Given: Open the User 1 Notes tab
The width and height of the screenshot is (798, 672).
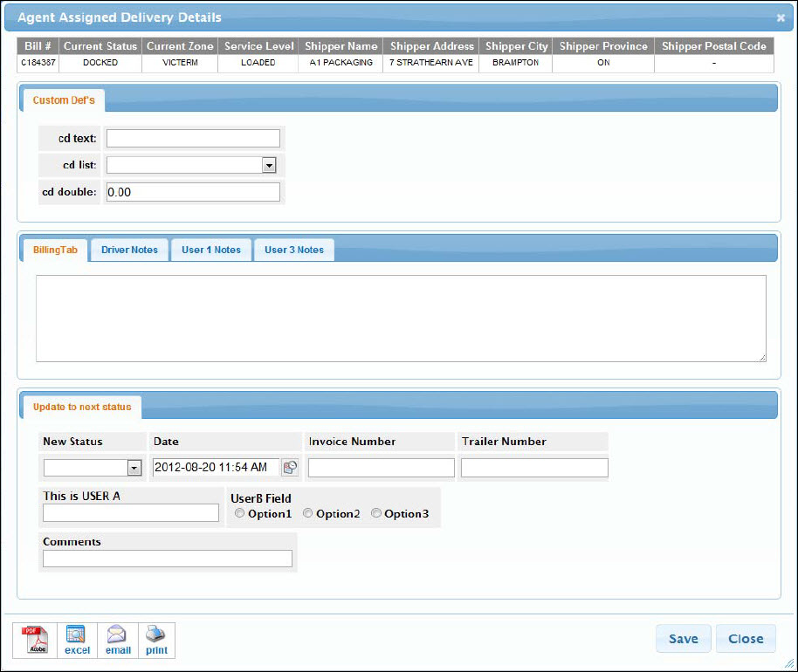Looking at the screenshot, I should (211, 250).
